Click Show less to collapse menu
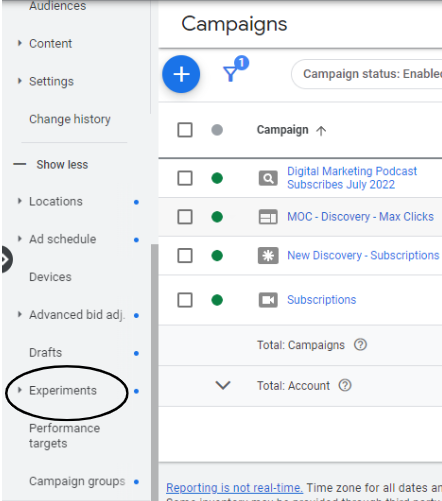The height and width of the screenshot is (501, 442). click(x=62, y=164)
